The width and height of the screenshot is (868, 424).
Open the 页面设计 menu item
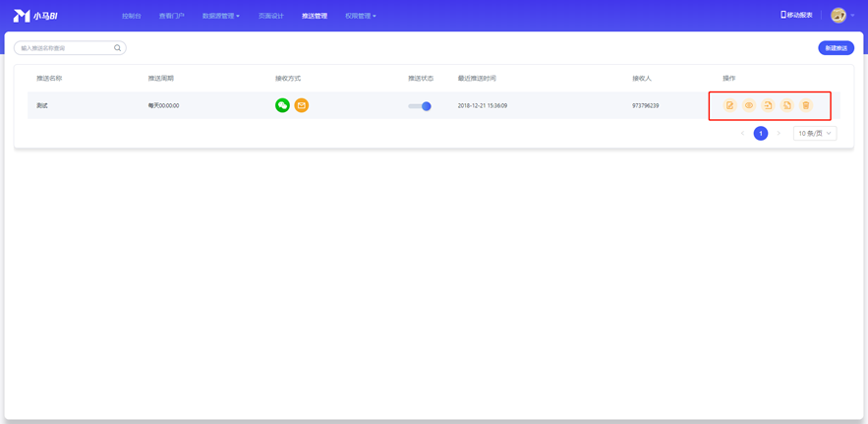coord(270,16)
